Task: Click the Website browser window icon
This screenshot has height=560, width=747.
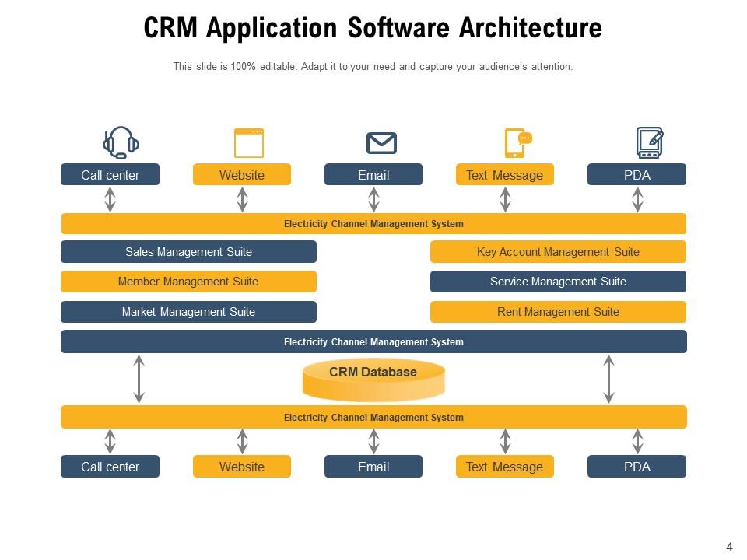Action: [x=251, y=142]
